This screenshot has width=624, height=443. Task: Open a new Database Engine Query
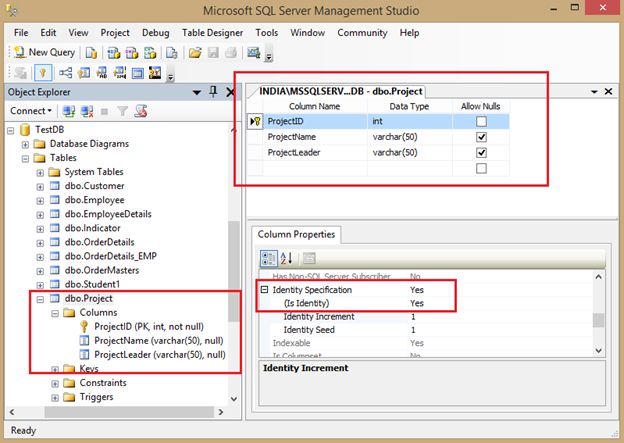92,53
